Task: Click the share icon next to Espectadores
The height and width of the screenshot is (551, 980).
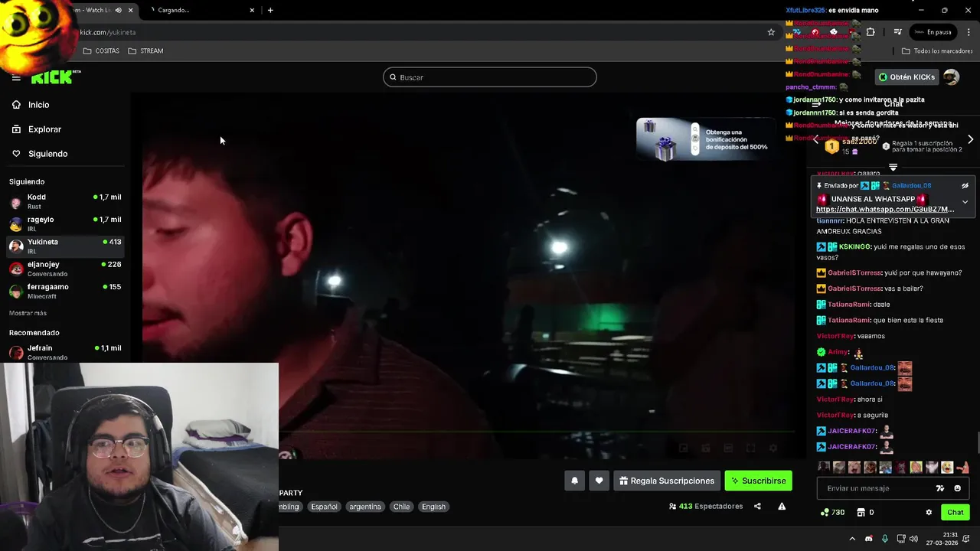Action: pyautogui.click(x=757, y=506)
